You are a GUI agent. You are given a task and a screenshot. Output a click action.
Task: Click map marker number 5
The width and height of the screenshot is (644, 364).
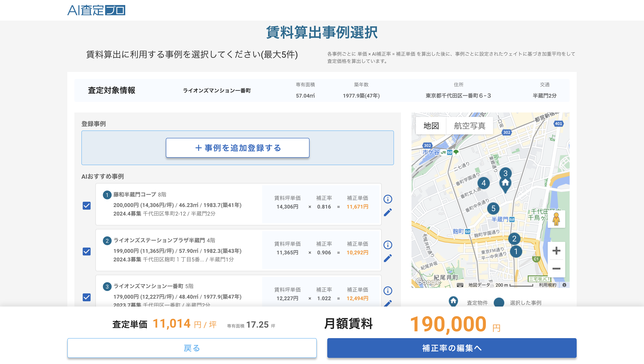493,209
